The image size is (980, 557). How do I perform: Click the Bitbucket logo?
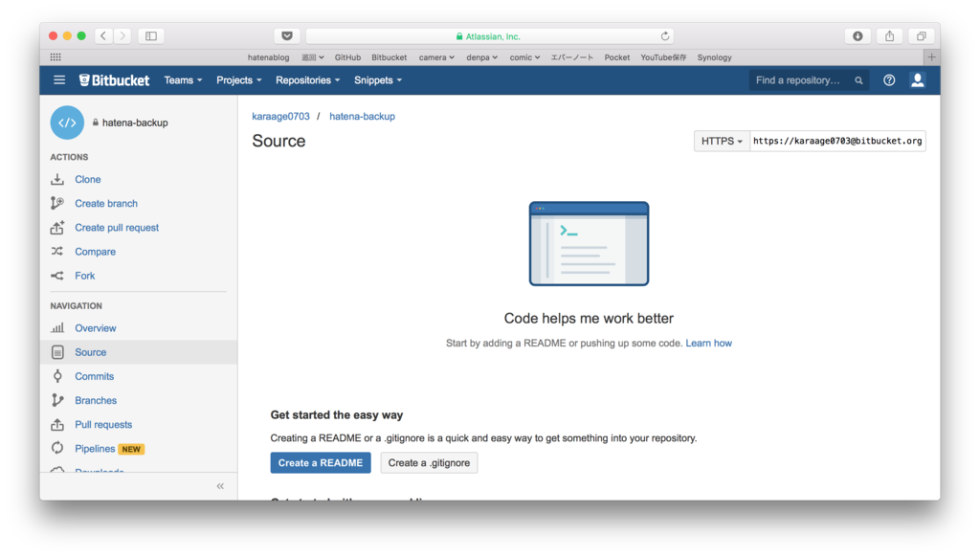point(115,80)
